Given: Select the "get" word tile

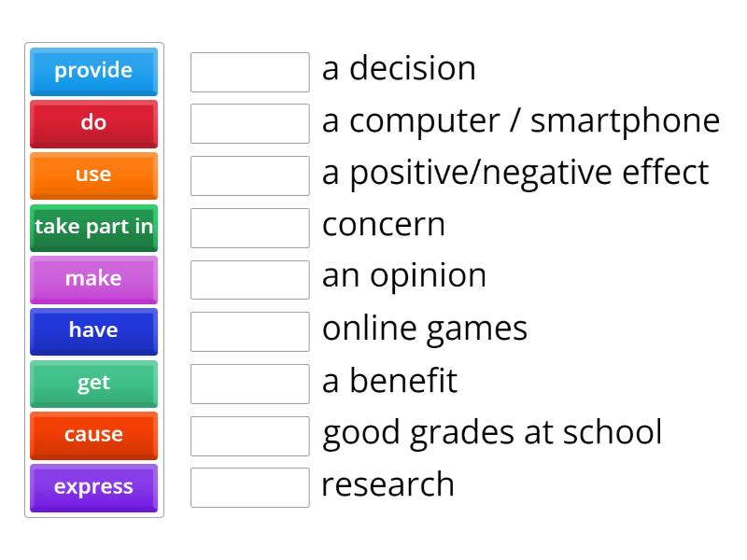Looking at the screenshot, I should 93,384.
